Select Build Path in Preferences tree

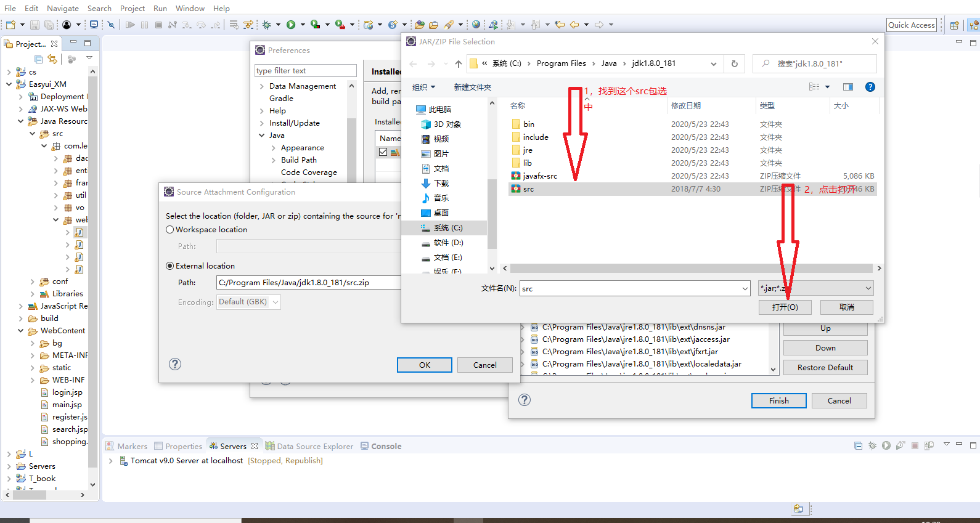pyautogui.click(x=298, y=160)
